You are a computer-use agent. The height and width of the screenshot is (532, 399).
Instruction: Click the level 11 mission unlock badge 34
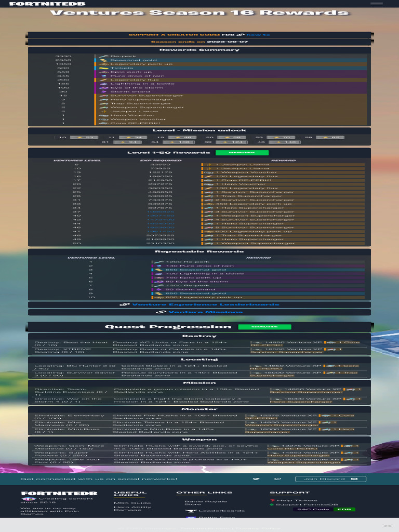pyautogui.click(x=133, y=137)
